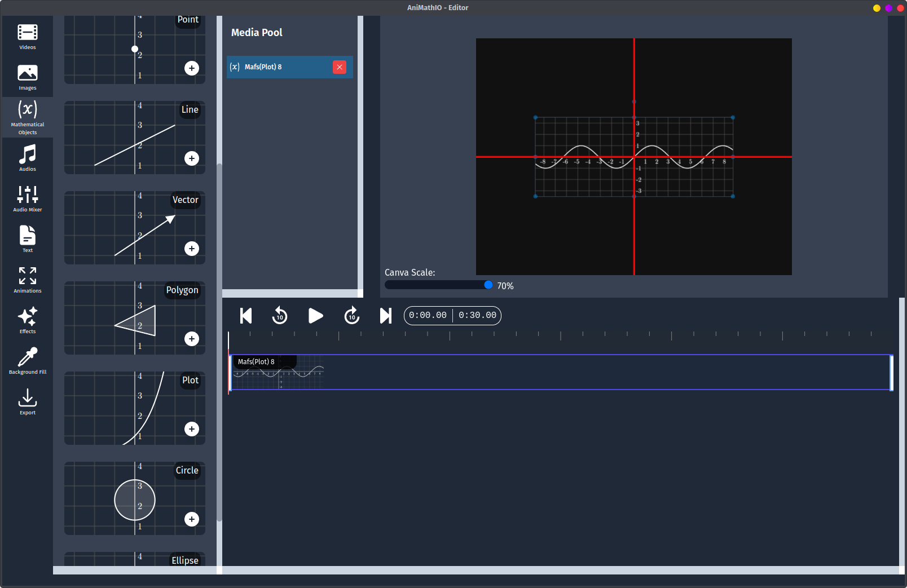This screenshot has width=907, height=588.
Task: Grab the right trim handle of clip
Action: [891, 372]
